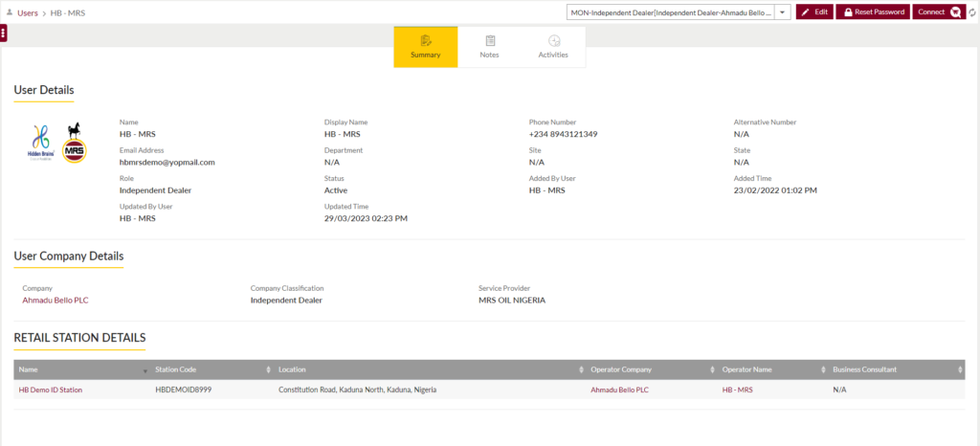This screenshot has height=446, width=980.
Task: Click the refresh icon beside Connect
Action: pos(972,11)
